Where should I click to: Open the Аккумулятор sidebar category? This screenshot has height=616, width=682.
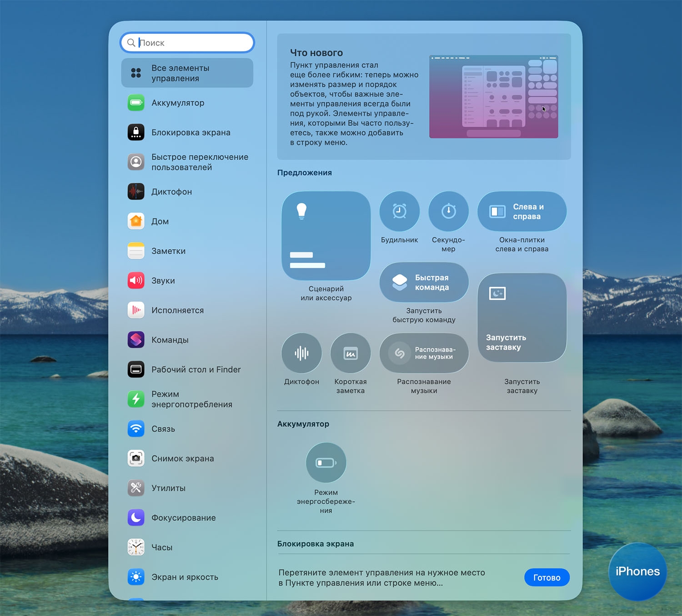coord(178,103)
